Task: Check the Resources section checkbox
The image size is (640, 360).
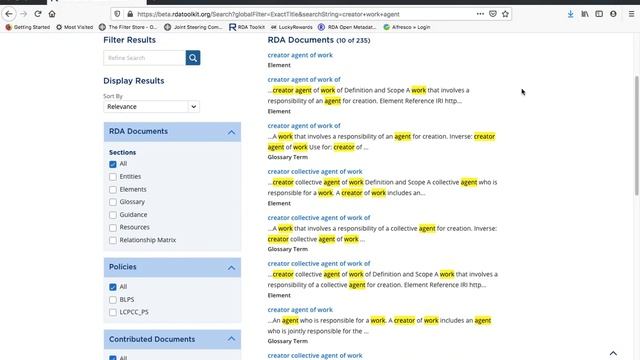Action: pos(113,227)
